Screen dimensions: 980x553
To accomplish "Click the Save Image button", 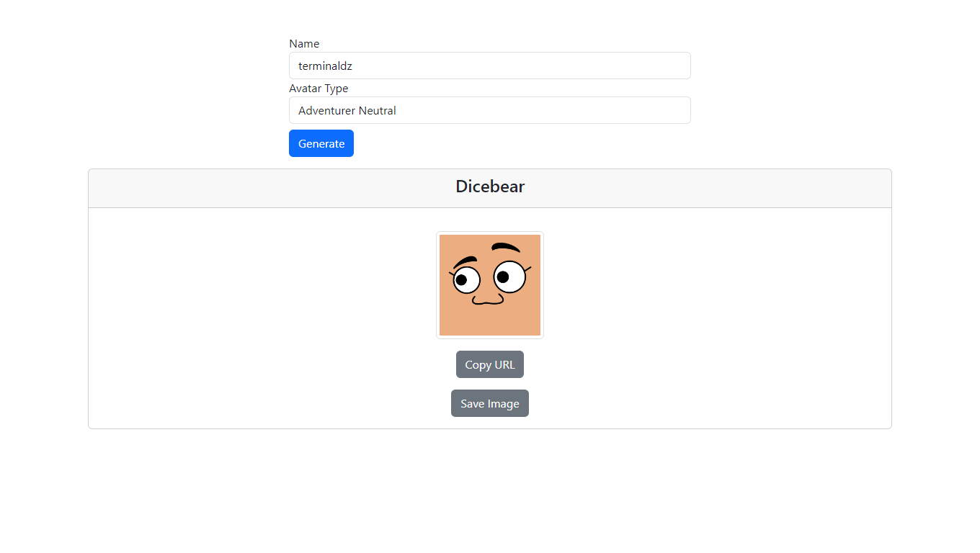I will tap(490, 403).
